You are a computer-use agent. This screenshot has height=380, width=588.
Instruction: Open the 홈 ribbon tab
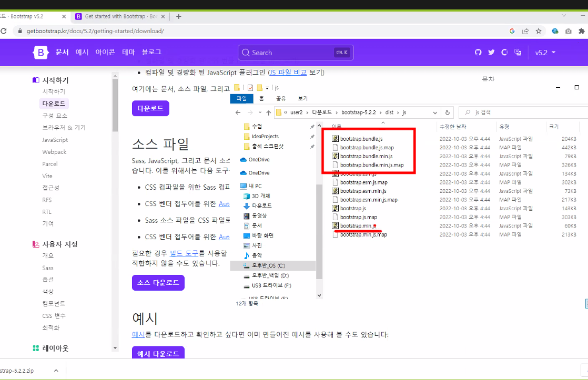(x=261, y=99)
